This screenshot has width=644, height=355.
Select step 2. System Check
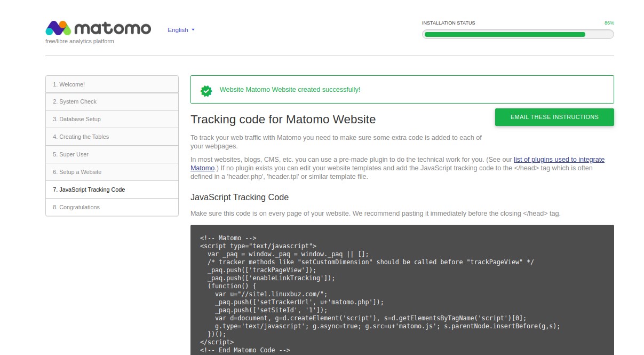(112, 101)
